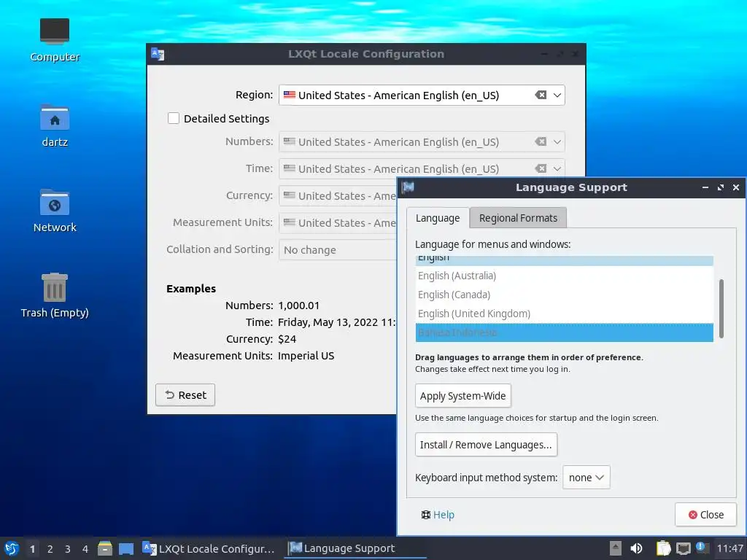This screenshot has width=747, height=560.
Task: Click Reset in Locale Configuration
Action: click(x=185, y=394)
